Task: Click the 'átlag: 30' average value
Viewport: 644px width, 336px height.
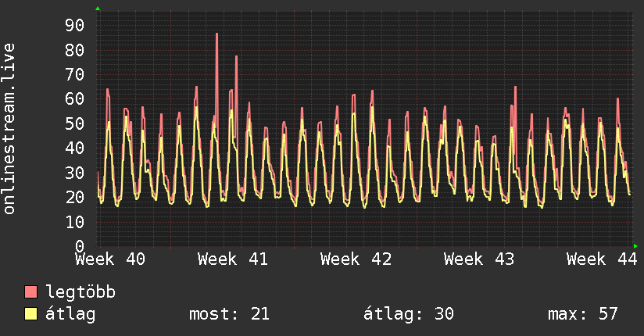Action: (x=409, y=314)
